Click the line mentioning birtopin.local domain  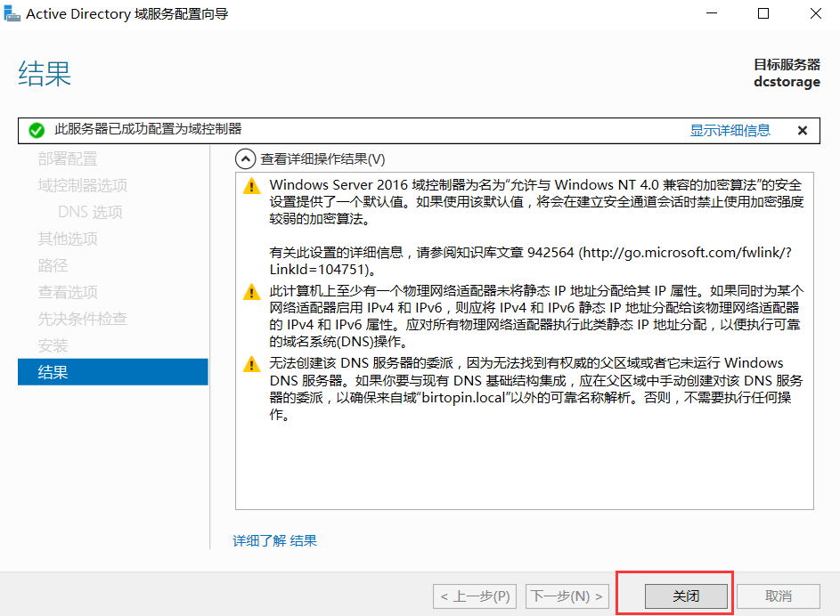pos(530,398)
